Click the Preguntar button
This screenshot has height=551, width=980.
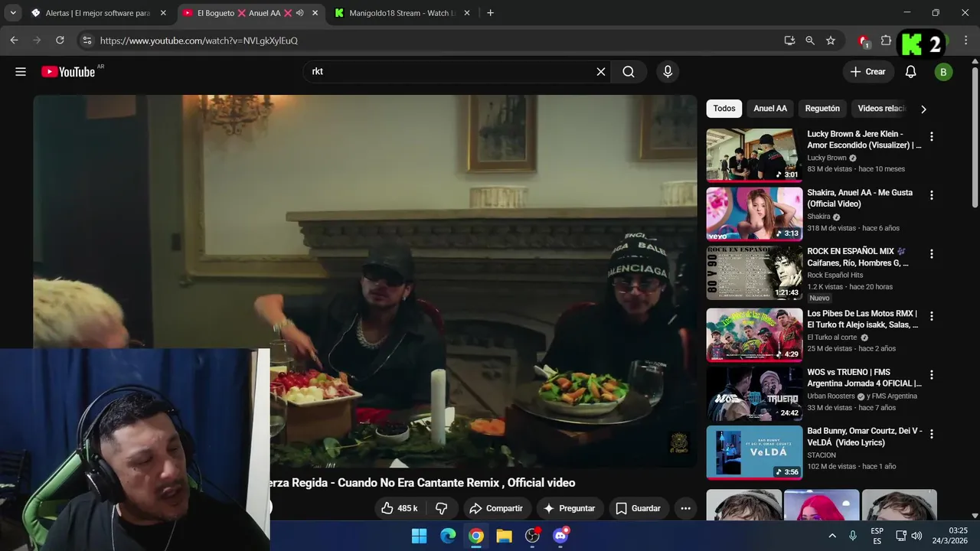pos(569,508)
